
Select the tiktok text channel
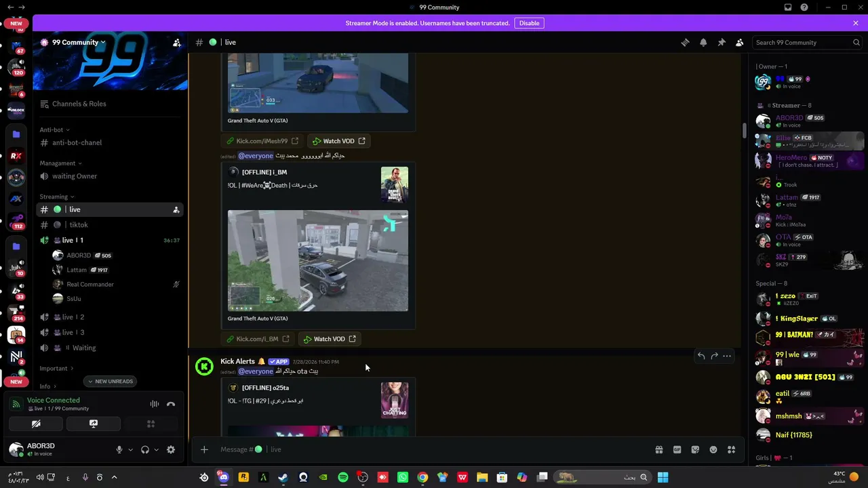pyautogui.click(x=110, y=224)
